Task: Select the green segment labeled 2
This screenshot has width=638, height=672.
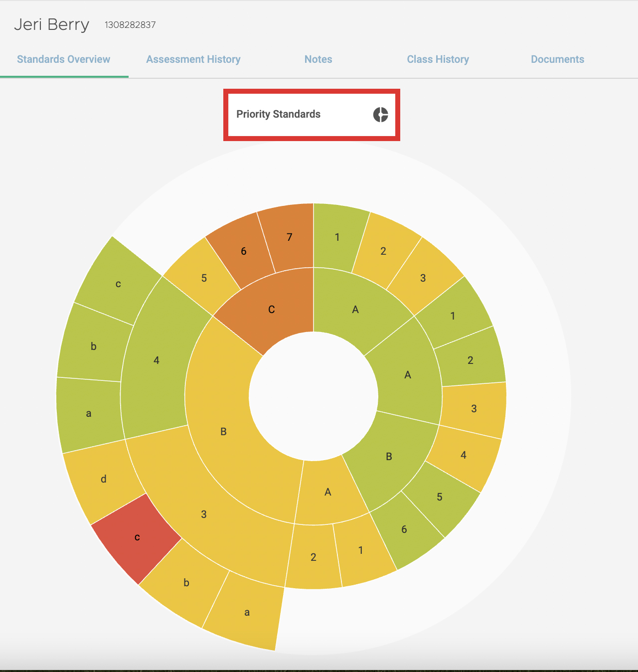Action: (x=471, y=360)
